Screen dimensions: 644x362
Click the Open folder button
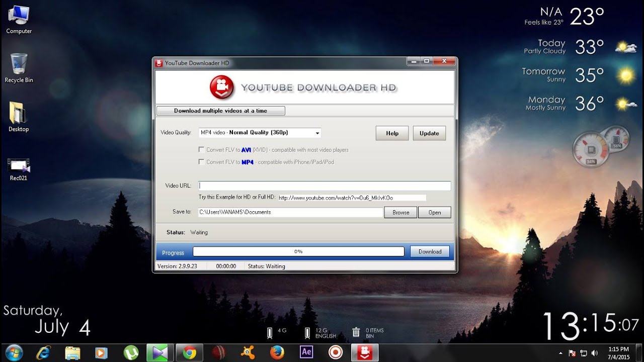click(435, 212)
